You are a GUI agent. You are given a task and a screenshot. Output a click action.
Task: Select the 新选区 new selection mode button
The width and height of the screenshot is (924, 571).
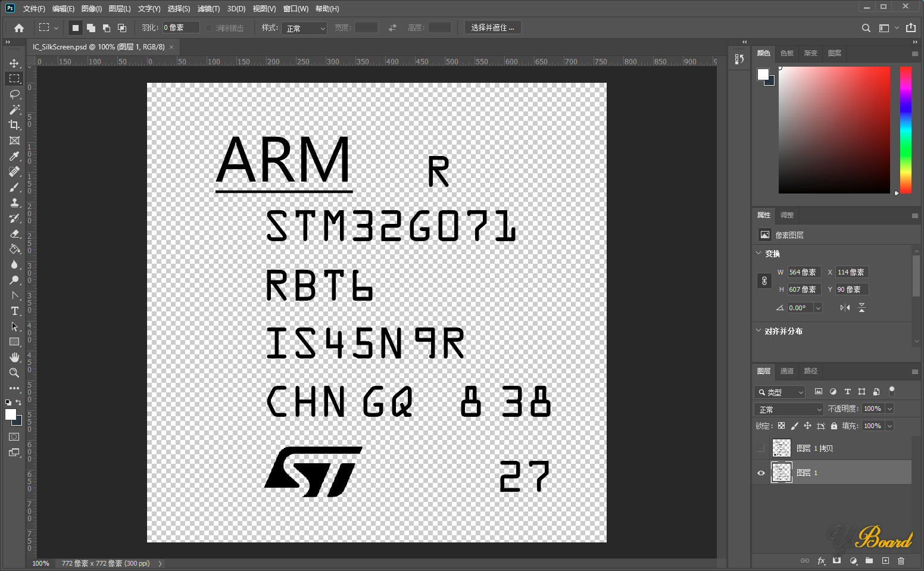(x=75, y=28)
